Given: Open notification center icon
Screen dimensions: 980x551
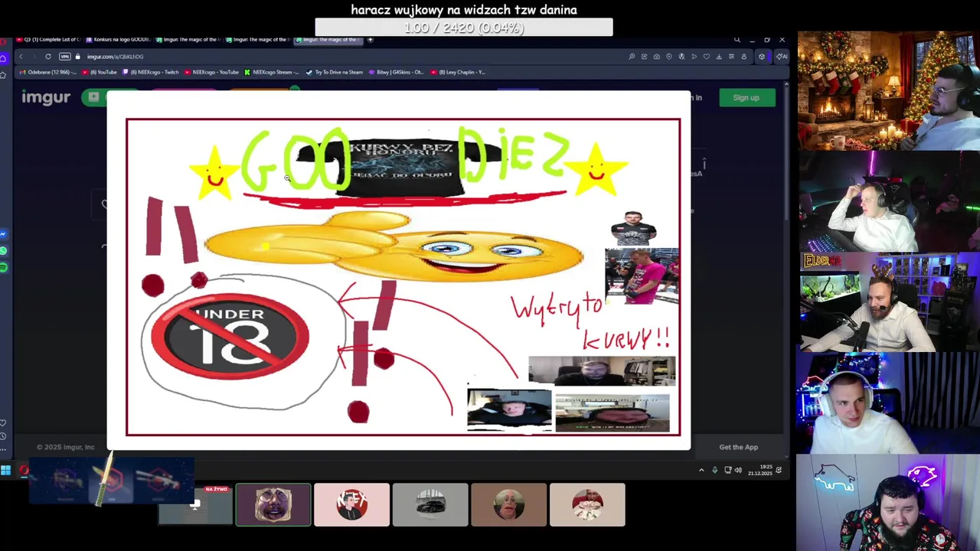Looking at the screenshot, I should [779, 470].
